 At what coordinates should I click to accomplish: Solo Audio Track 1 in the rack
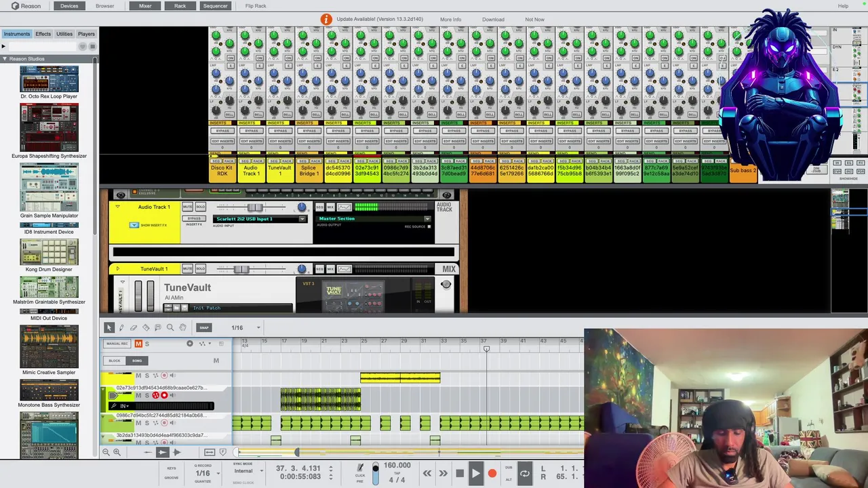200,207
